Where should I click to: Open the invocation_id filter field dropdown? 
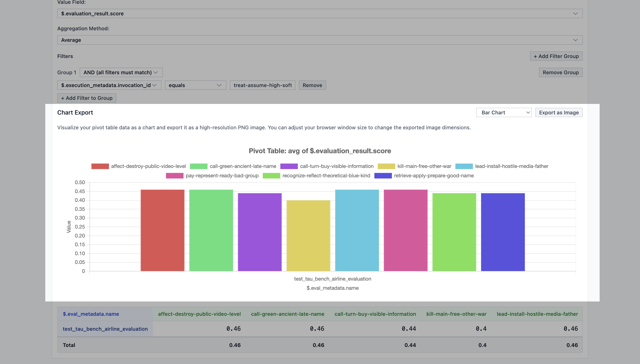pyautogui.click(x=109, y=85)
